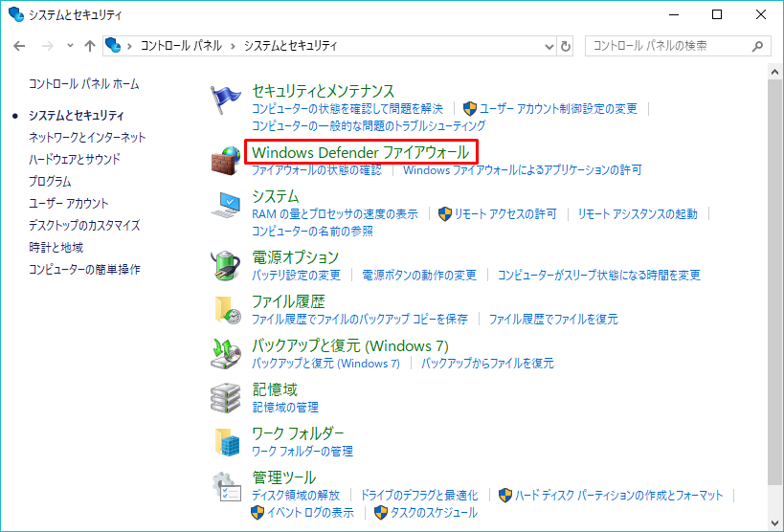Image resolution: width=784 pixels, height=532 pixels.
Task: Click the ファイル履歴 folder icon
Action: click(228, 309)
